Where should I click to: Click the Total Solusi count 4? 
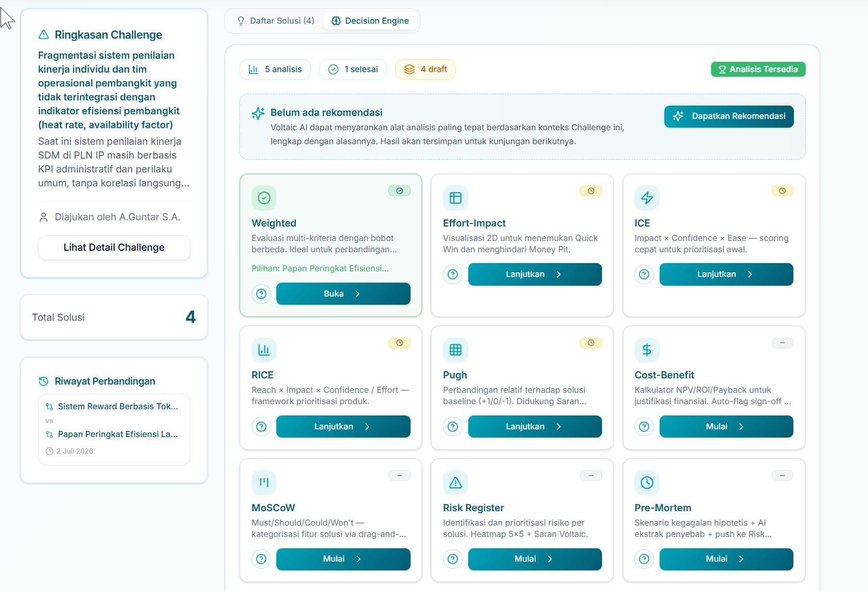coord(190,317)
